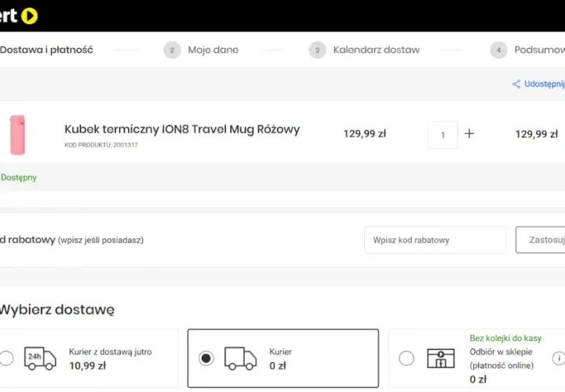Select Odbiór w sklepie radio button
Image resolution: width=565 pixels, height=392 pixels.
[x=406, y=358]
